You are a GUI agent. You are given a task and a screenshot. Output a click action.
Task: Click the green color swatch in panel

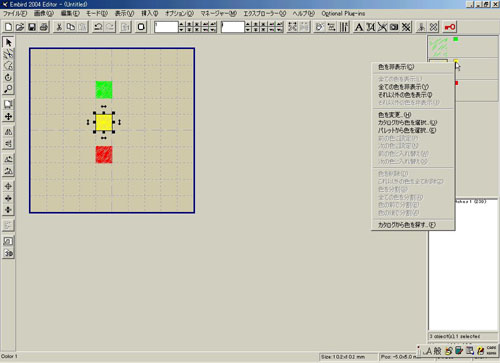pos(456,39)
